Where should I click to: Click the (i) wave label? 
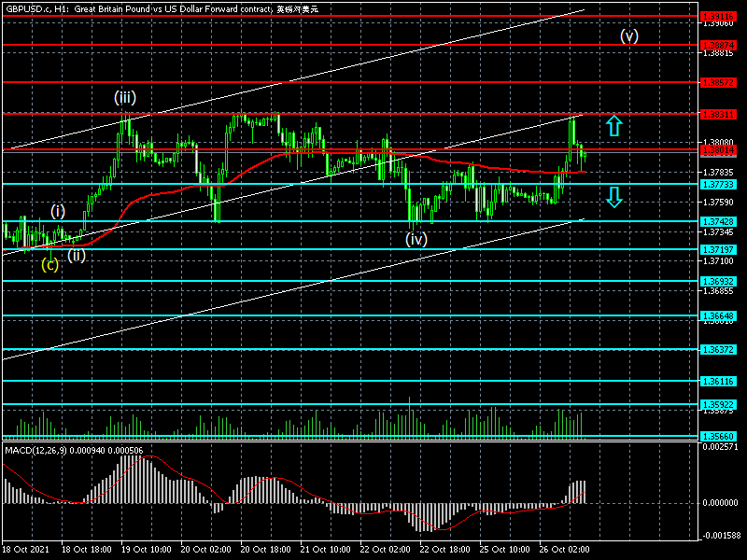(58, 211)
